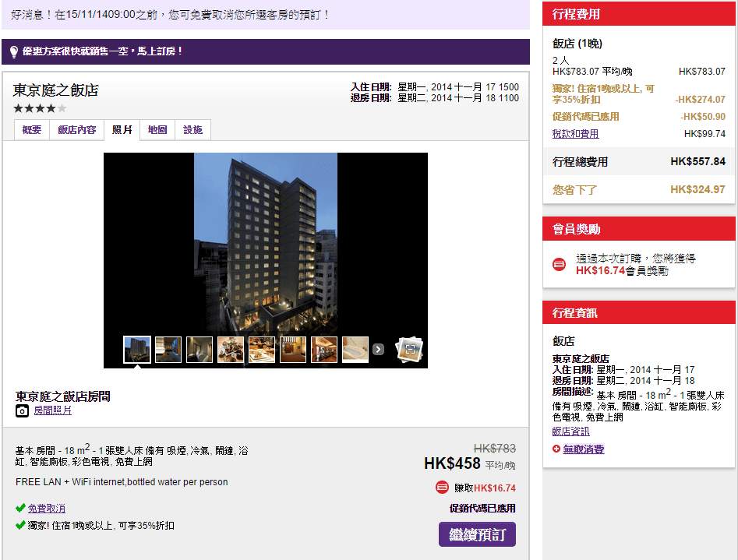Click the green checkmark beside 免費取消
This screenshot has width=738, height=560.
pos(20,509)
